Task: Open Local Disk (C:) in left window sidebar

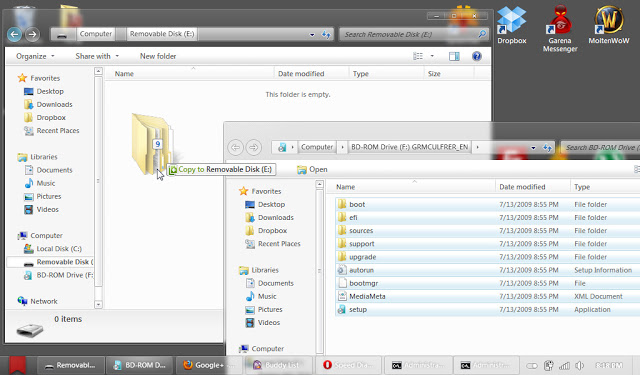Action: point(53,249)
